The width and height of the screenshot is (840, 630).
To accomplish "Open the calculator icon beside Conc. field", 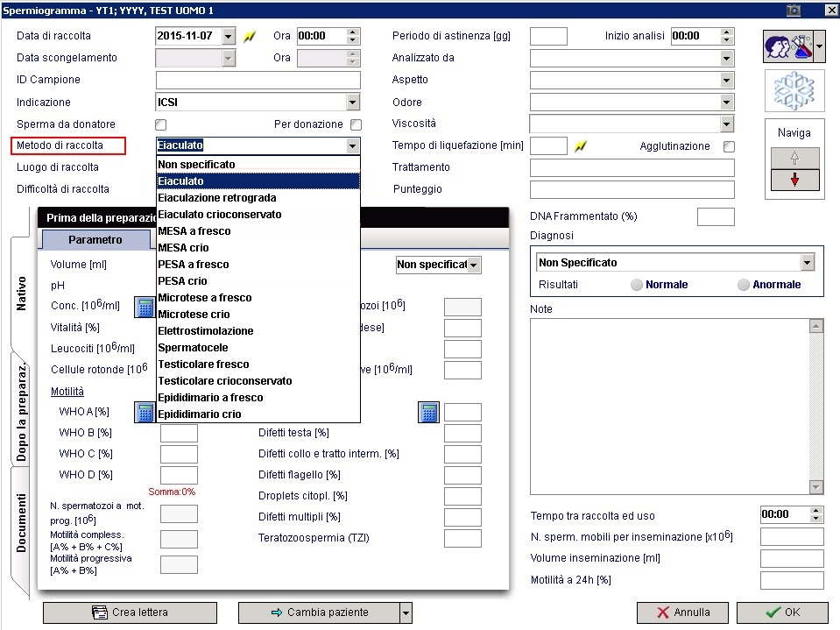I will (x=145, y=307).
